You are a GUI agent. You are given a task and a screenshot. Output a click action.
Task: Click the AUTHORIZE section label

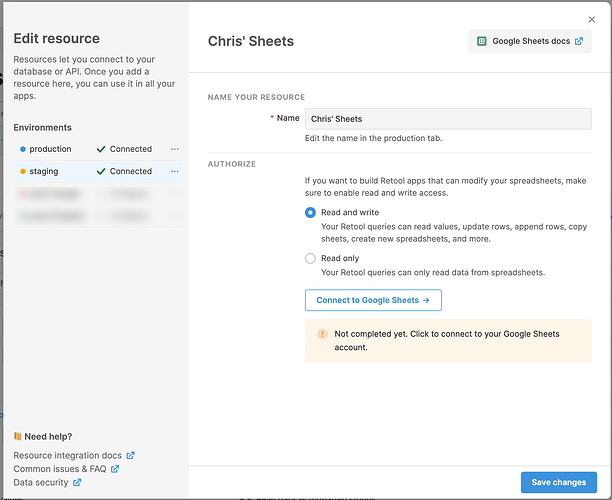(232, 164)
